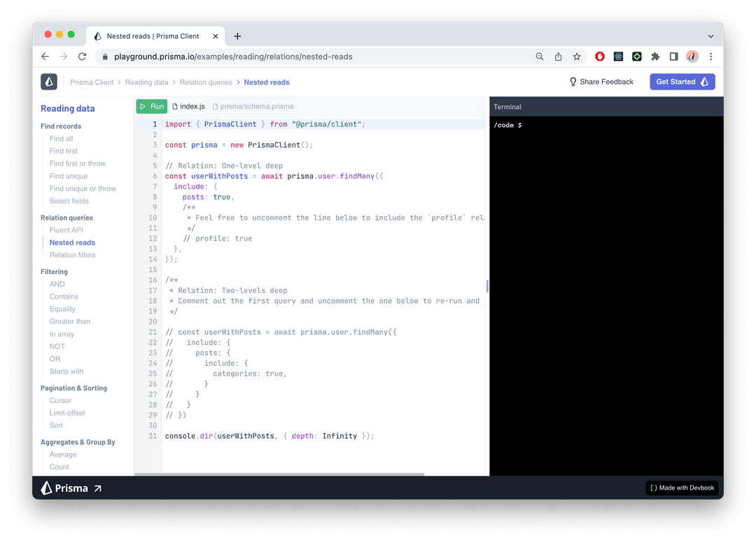Screen dimensions: 756x542
Task: Bookmark the page with the star icon
Action: click(x=576, y=57)
